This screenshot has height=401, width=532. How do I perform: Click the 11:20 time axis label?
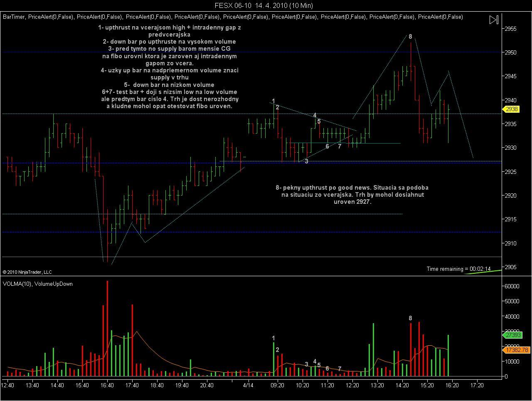click(x=327, y=385)
